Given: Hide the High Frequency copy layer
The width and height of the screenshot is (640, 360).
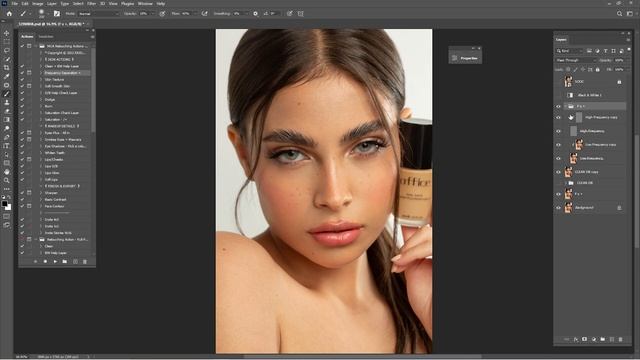Looking at the screenshot, I should click(558, 118).
